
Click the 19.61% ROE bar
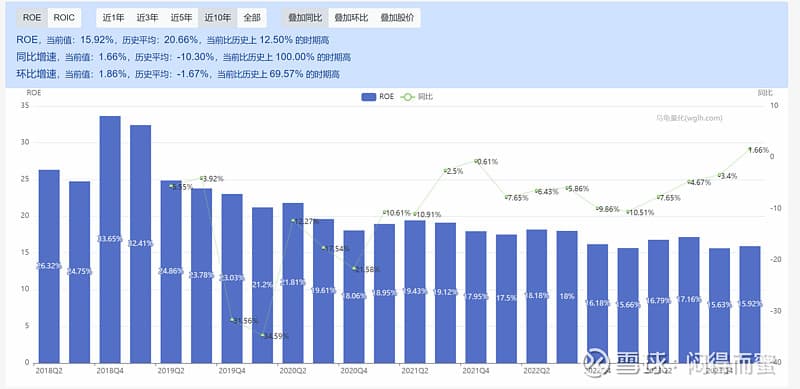323,291
